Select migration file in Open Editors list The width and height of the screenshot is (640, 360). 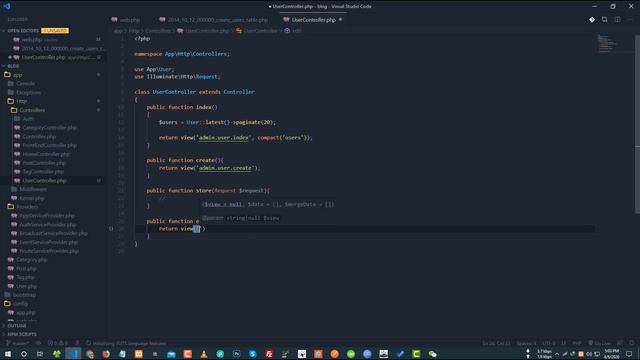[59, 49]
